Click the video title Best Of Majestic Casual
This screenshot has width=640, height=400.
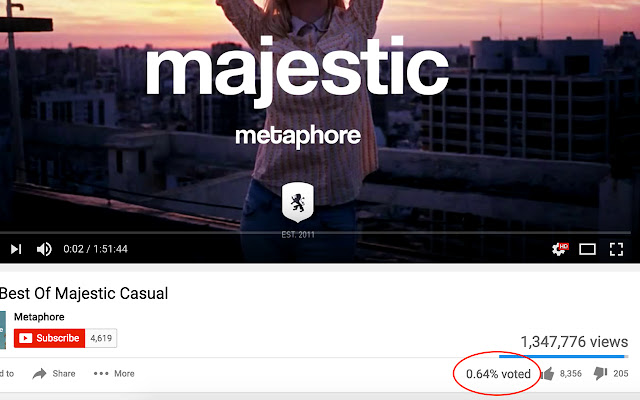click(x=84, y=293)
